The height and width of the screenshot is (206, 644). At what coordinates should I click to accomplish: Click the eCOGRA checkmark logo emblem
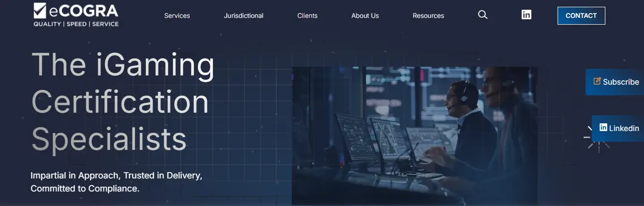coord(40,10)
